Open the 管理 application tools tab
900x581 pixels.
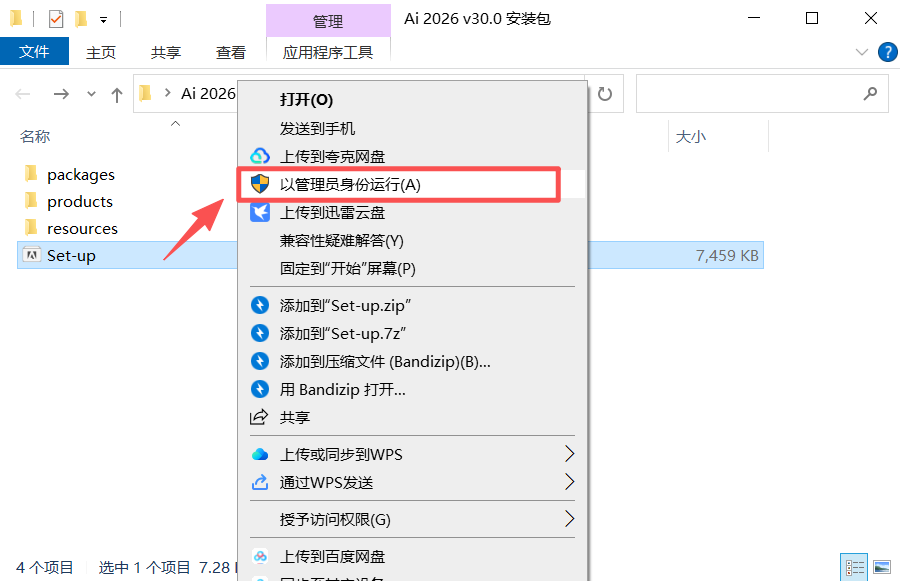point(328,19)
